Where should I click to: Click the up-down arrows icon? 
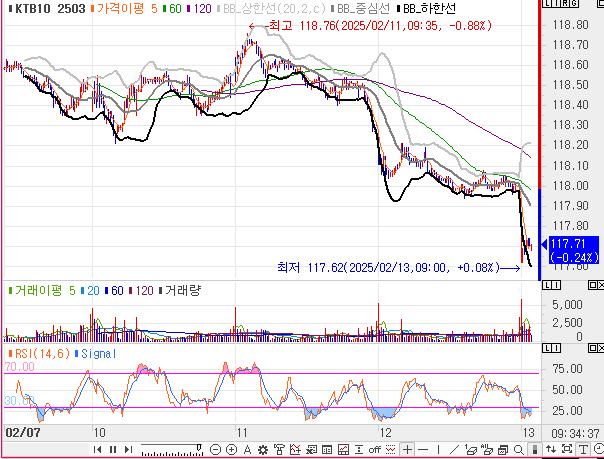(x=550, y=449)
